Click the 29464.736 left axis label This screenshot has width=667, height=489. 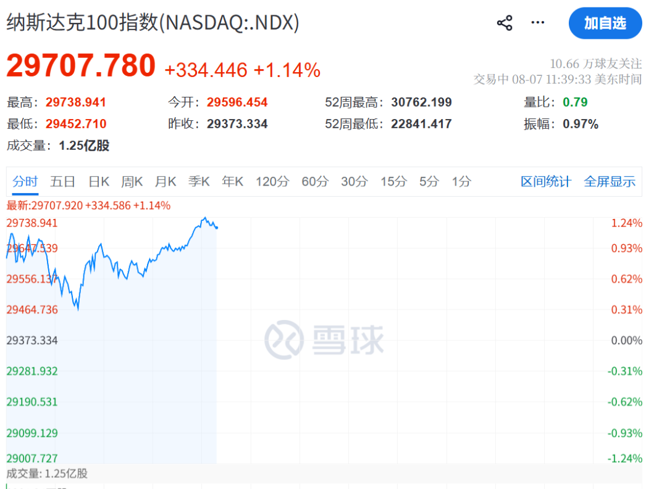pyautogui.click(x=32, y=310)
